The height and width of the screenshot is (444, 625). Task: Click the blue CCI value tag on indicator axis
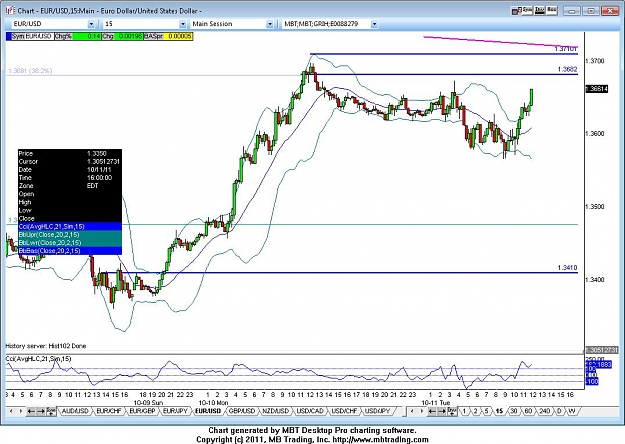coord(599,365)
